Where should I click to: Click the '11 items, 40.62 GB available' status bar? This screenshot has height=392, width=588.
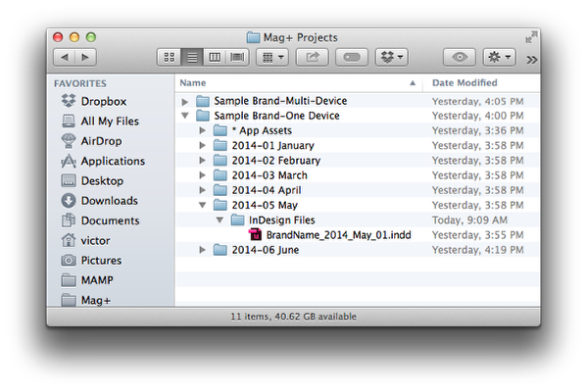pyautogui.click(x=293, y=317)
